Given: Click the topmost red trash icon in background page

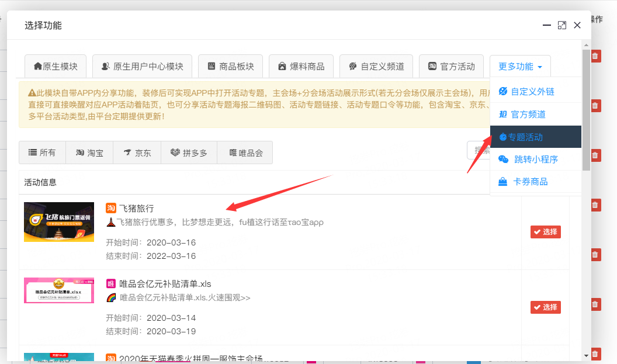Looking at the screenshot, I should [x=595, y=56].
